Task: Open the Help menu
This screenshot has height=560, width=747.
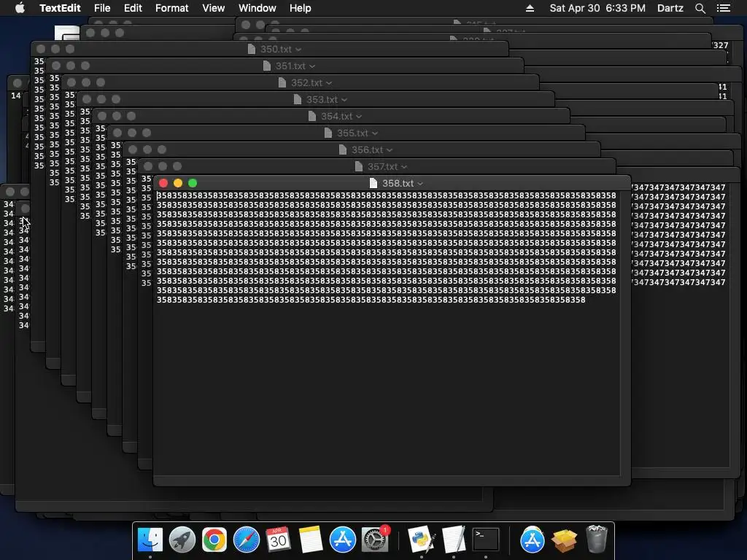Action: coord(300,8)
